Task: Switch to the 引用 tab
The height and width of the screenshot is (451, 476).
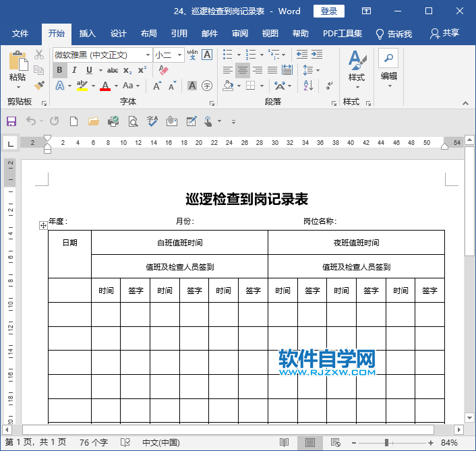Action: coord(179,34)
